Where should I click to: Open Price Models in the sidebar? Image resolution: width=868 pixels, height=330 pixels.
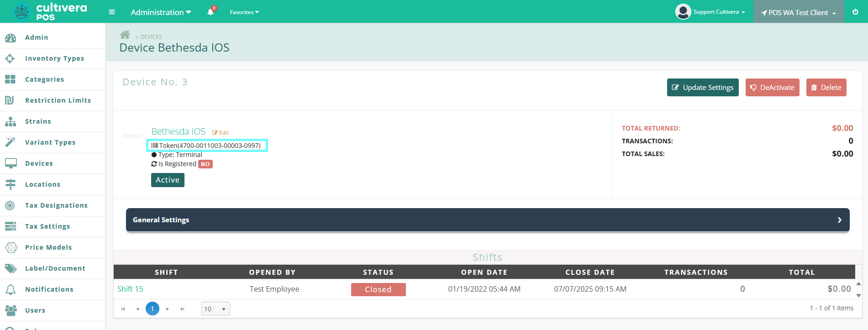click(48, 247)
